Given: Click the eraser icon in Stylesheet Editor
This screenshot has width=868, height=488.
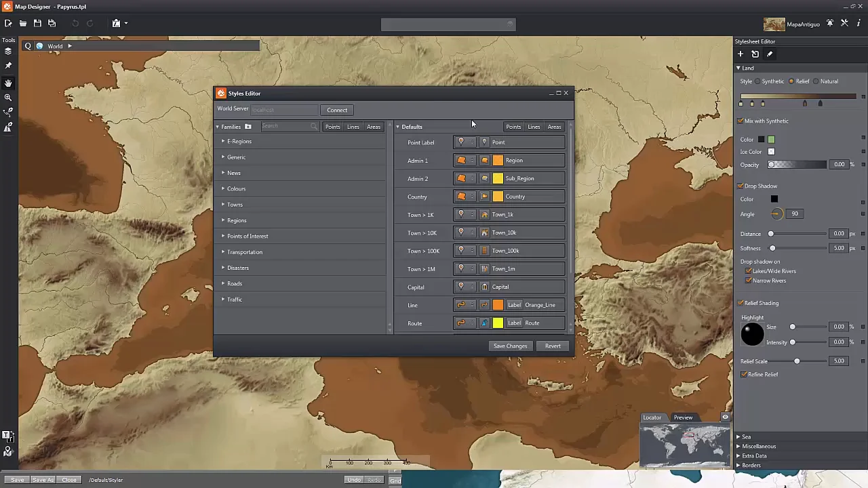Looking at the screenshot, I should (770, 54).
